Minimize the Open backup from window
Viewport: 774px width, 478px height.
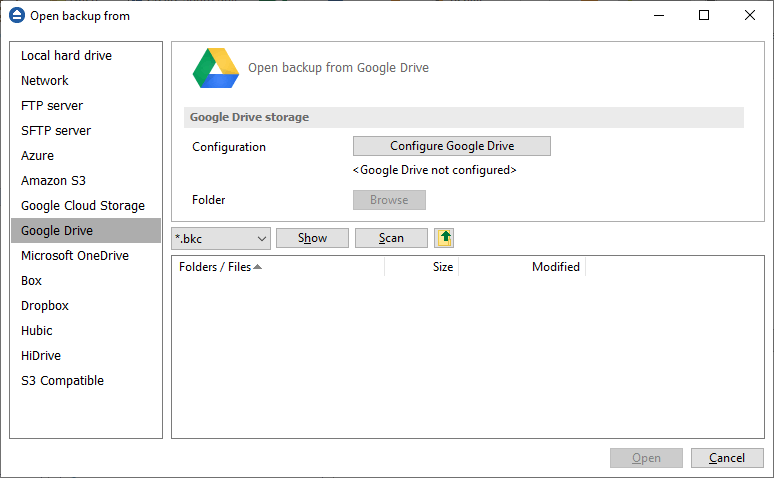pos(659,15)
